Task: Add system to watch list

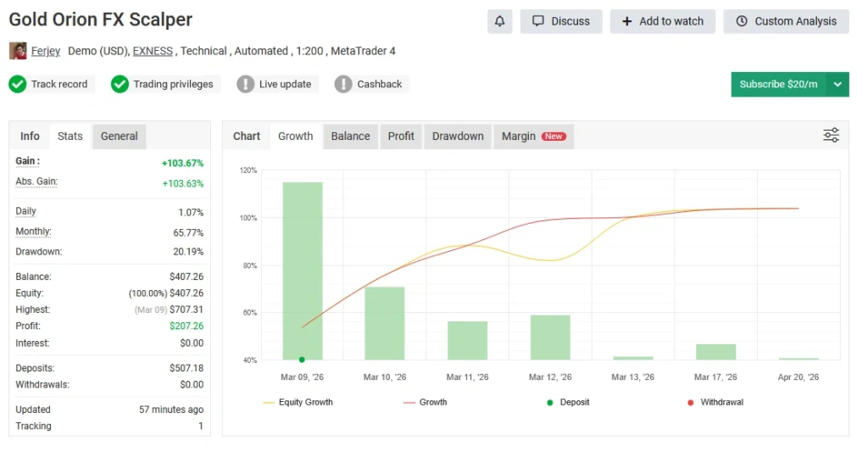Action: [663, 21]
